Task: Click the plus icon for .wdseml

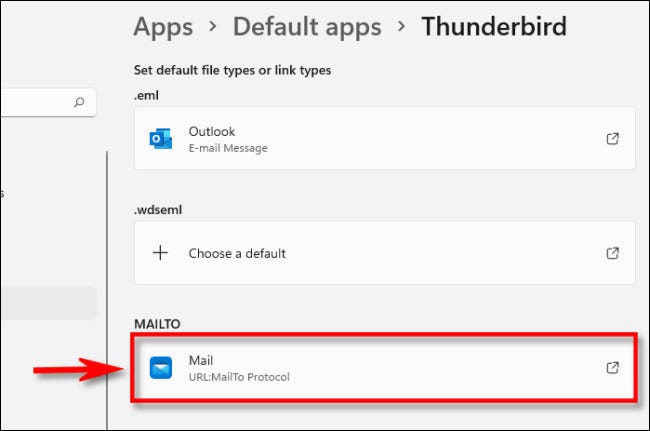Action: click(161, 253)
